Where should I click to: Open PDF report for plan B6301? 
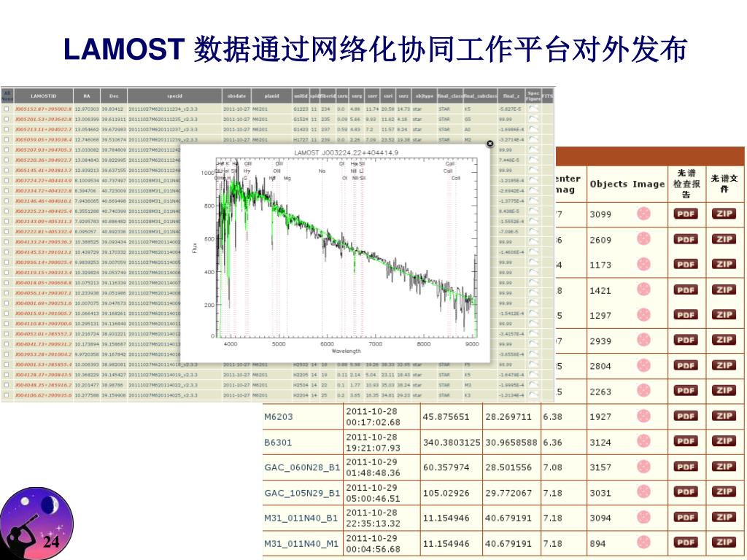click(686, 441)
